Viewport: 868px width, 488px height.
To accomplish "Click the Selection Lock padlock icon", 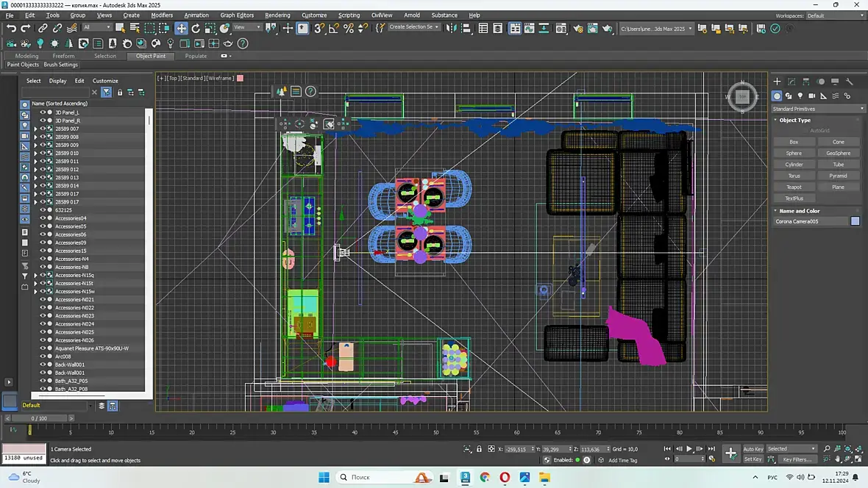I will [x=480, y=449].
